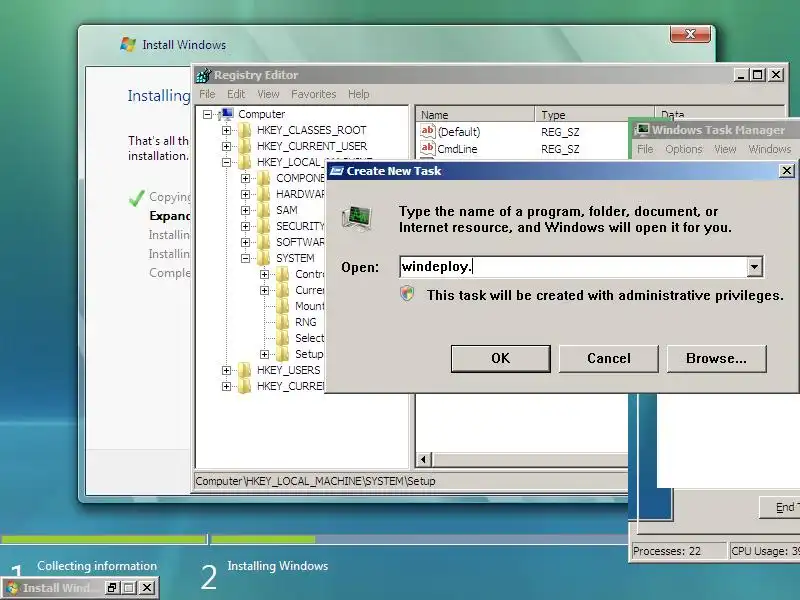This screenshot has height=600, width=800.
Task: Maximize the Registry Editor window
Action: [758, 75]
